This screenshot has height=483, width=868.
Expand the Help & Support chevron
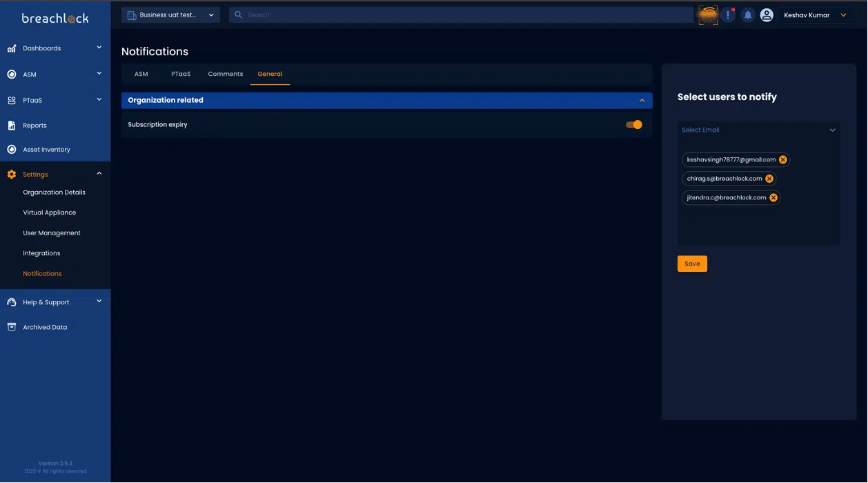click(99, 302)
